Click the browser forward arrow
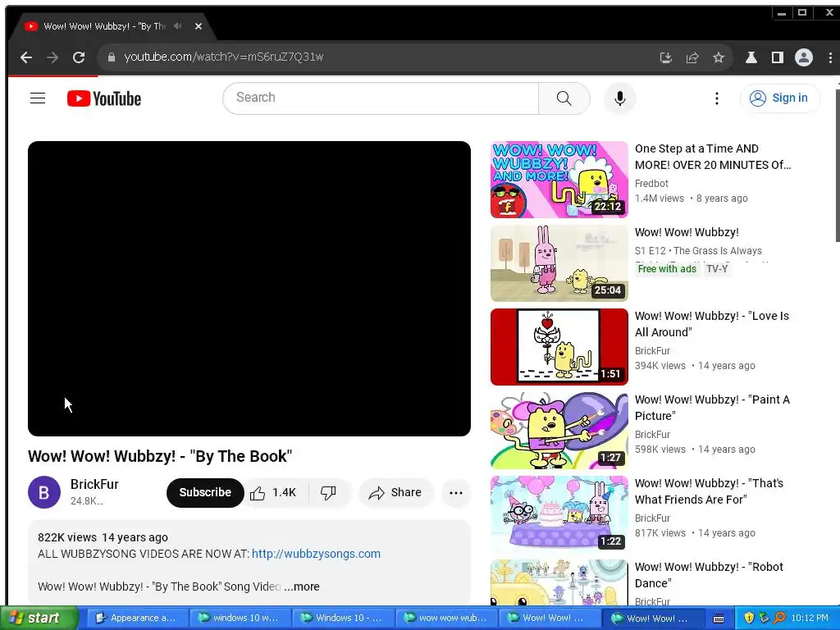This screenshot has height=630, width=840. (52, 57)
